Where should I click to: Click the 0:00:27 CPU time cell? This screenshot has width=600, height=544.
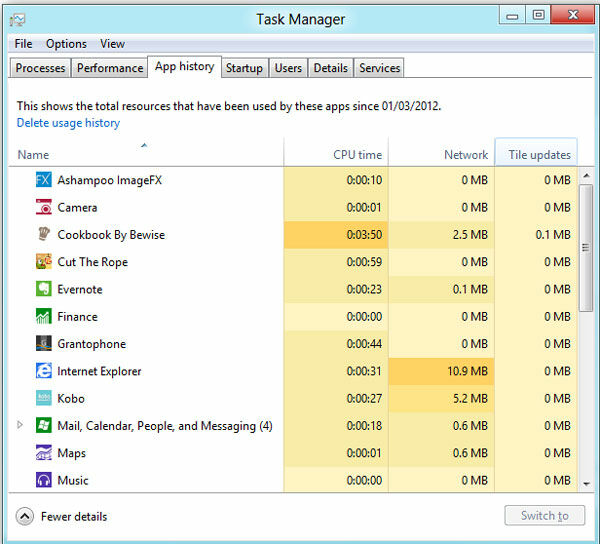pos(336,398)
